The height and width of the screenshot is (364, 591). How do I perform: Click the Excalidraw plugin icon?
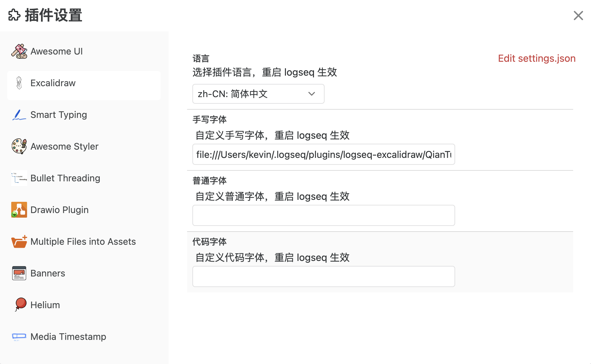(19, 83)
